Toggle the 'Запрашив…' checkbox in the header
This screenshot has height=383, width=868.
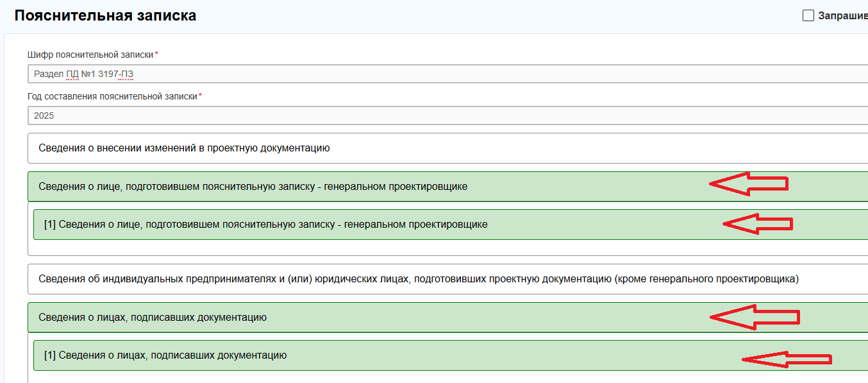[x=808, y=15]
